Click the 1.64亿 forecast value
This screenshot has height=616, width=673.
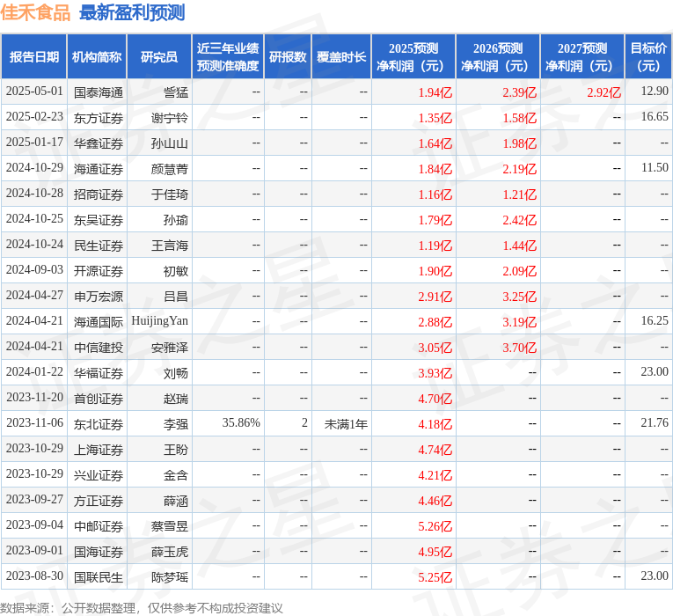tap(435, 143)
